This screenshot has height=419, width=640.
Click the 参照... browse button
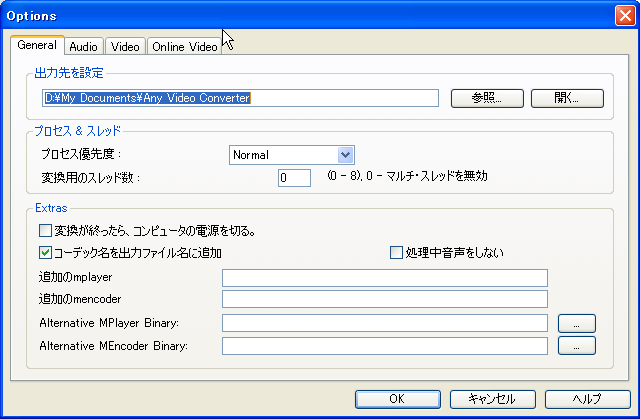tap(487, 98)
